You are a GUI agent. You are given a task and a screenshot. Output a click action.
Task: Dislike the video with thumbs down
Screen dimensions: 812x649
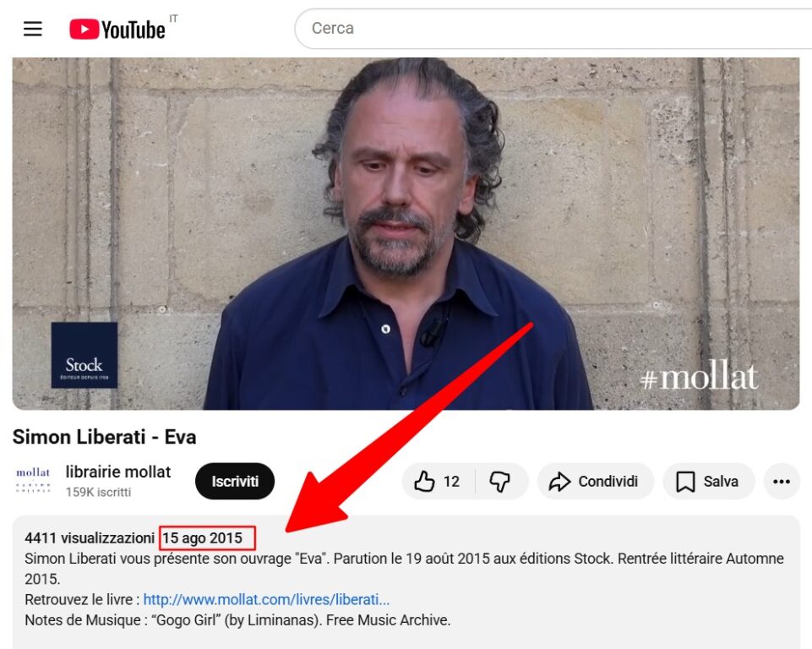point(499,481)
